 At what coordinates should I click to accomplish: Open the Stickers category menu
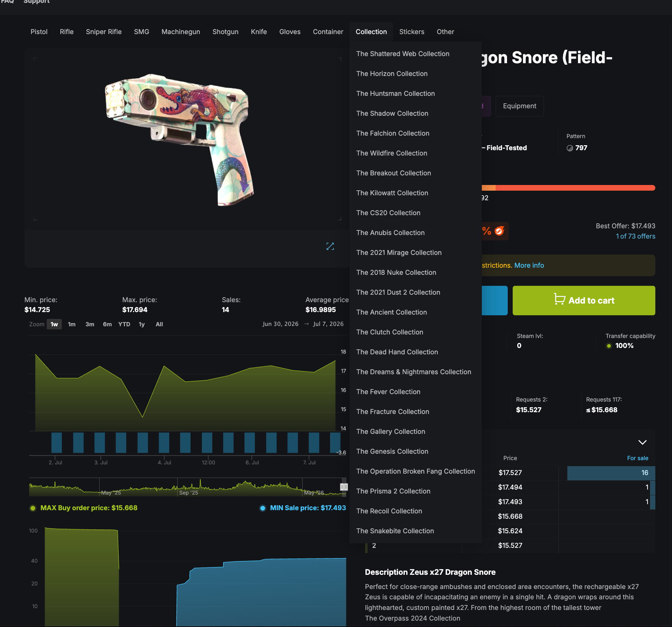tap(412, 32)
